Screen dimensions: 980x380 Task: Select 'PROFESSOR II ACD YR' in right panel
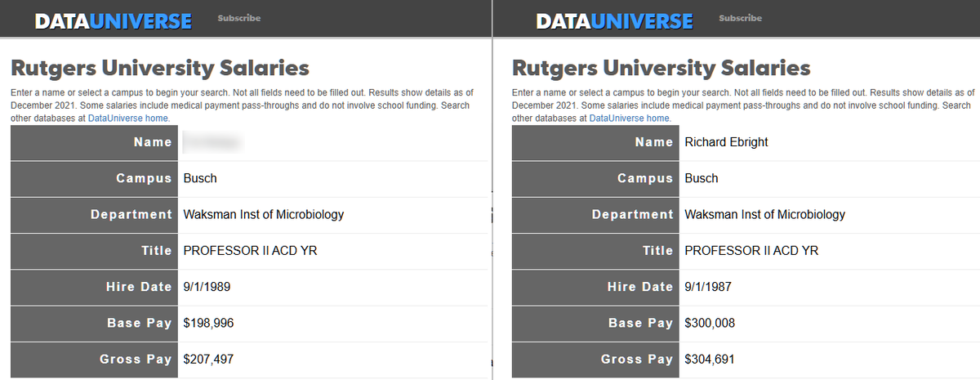click(x=751, y=251)
